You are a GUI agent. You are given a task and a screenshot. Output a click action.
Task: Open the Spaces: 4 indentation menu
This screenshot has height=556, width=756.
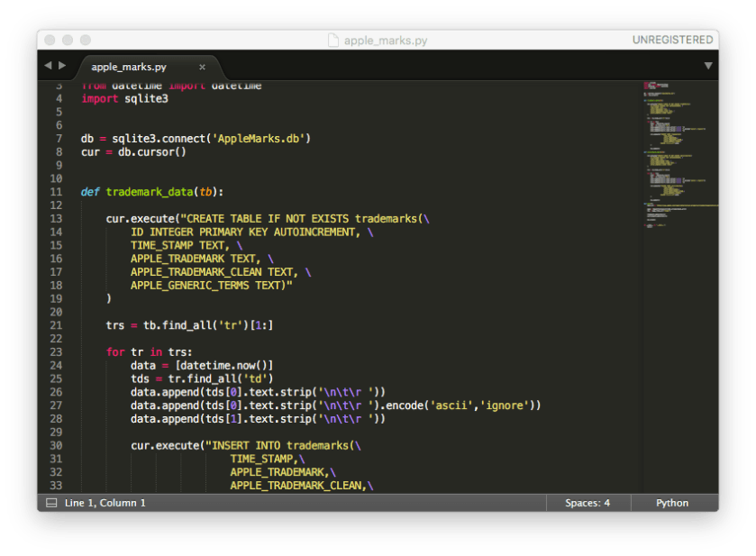[x=587, y=503]
